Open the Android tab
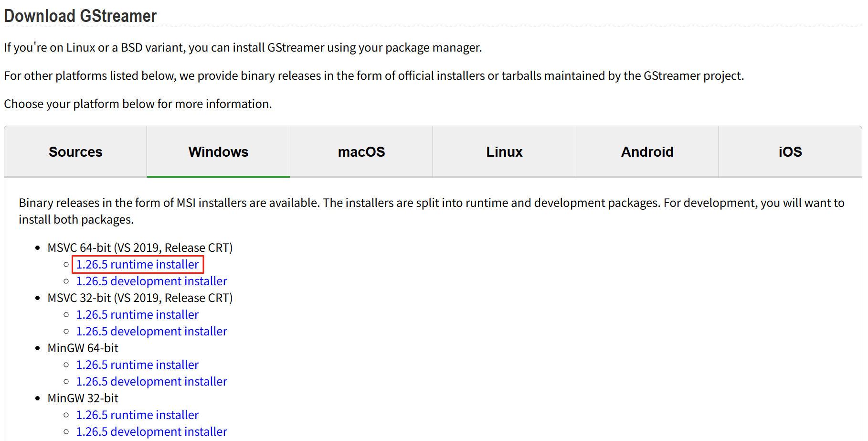 click(x=647, y=152)
